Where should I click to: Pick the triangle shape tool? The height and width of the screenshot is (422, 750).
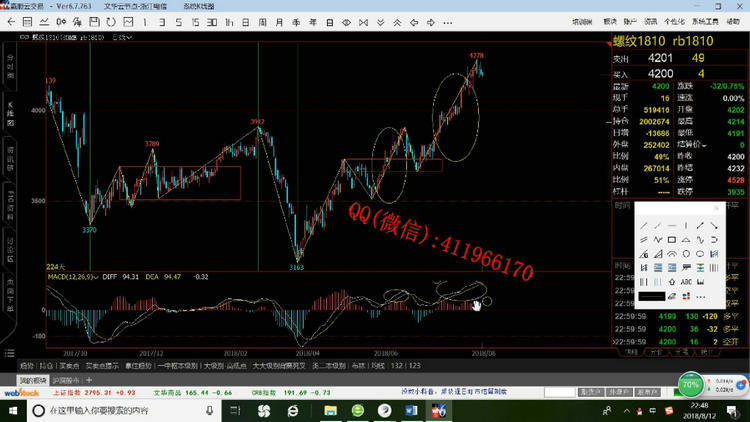point(686,240)
